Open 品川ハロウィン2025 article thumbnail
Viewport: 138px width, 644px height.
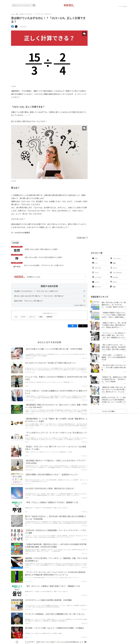17,409
